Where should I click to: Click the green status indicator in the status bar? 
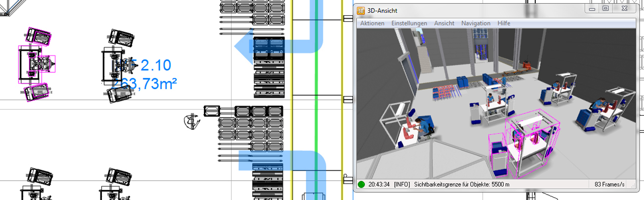click(361, 184)
